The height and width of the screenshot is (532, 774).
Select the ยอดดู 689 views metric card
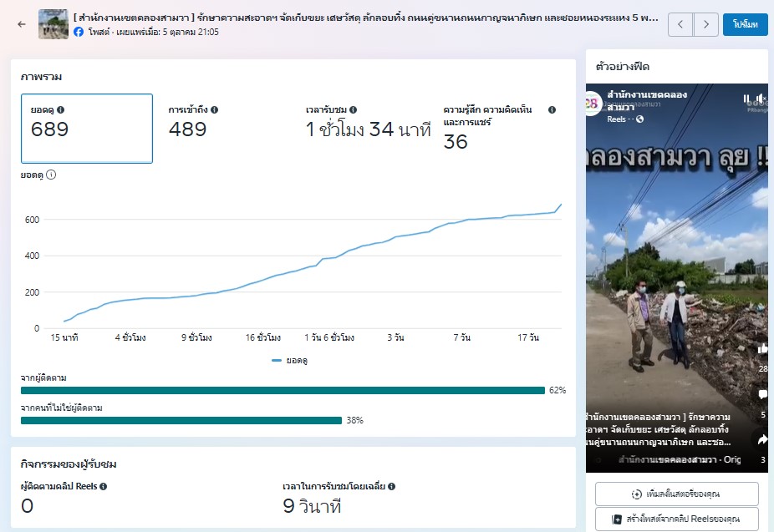pyautogui.click(x=87, y=129)
